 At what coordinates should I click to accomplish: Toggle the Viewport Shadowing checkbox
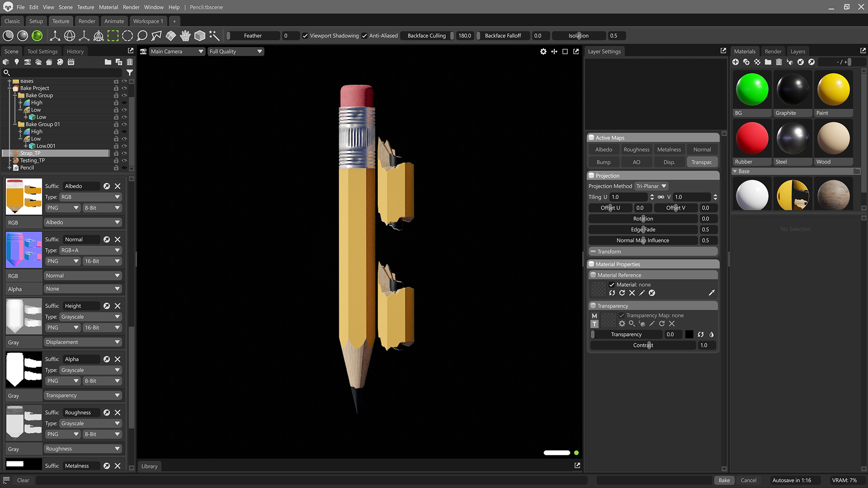point(305,36)
